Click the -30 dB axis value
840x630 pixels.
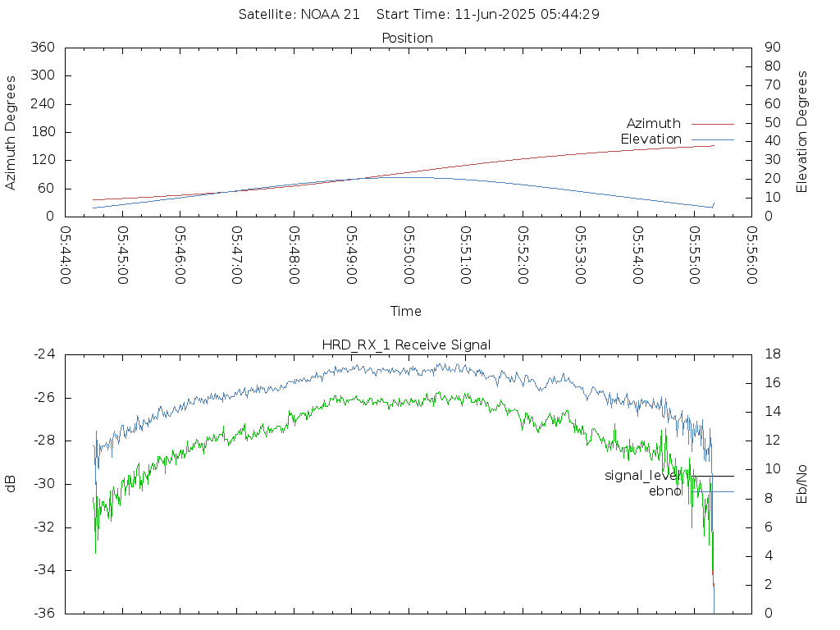(x=44, y=484)
